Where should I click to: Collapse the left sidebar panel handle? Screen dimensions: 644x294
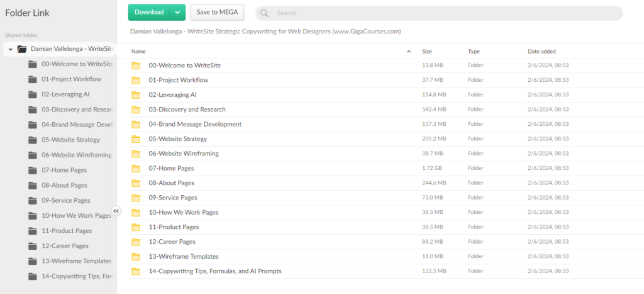pos(116,212)
